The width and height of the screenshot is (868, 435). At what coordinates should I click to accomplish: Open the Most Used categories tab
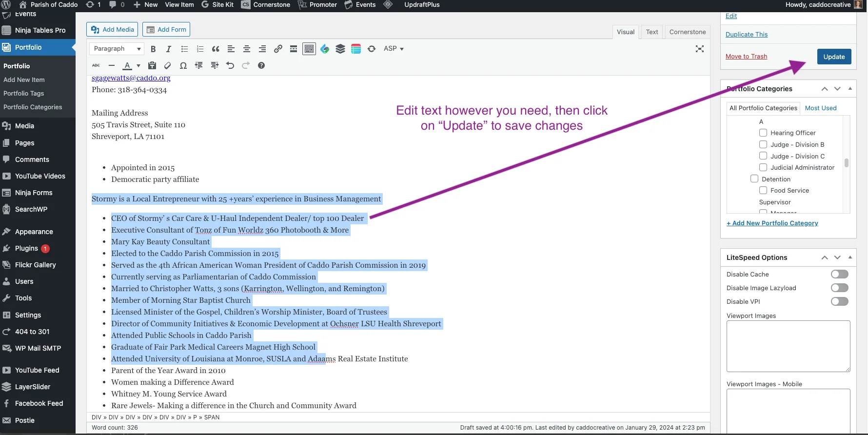pyautogui.click(x=820, y=108)
